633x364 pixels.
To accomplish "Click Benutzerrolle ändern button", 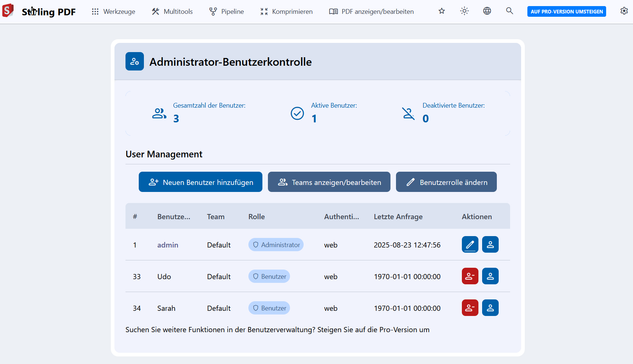I will [x=446, y=182].
